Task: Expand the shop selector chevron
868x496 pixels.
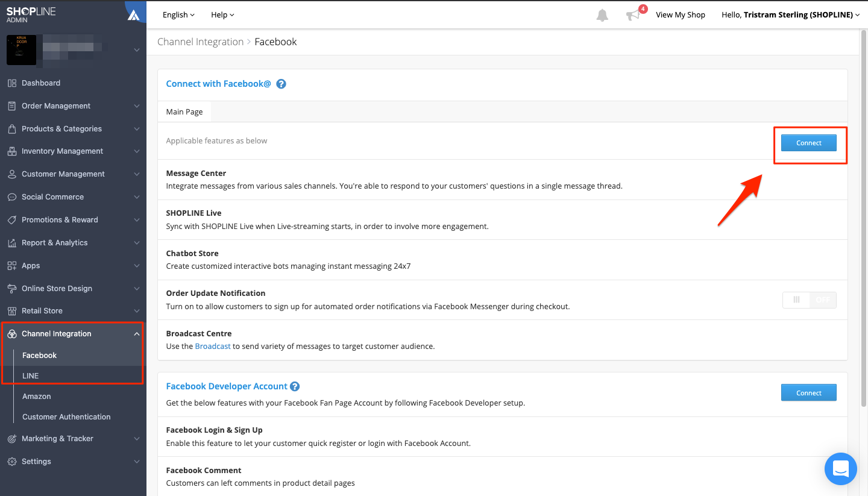Action: pos(136,50)
